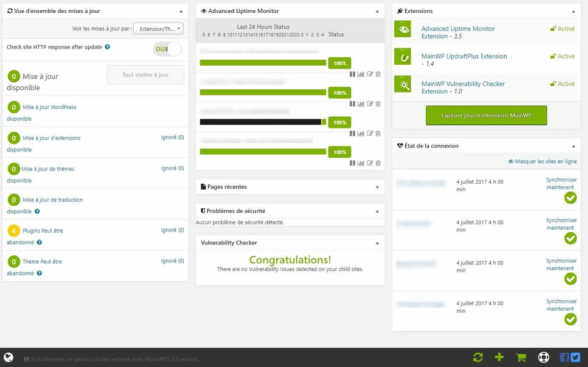The width and height of the screenshot is (588, 367).
Task: Toggle the HTTP response check switch
Action: click(x=167, y=49)
